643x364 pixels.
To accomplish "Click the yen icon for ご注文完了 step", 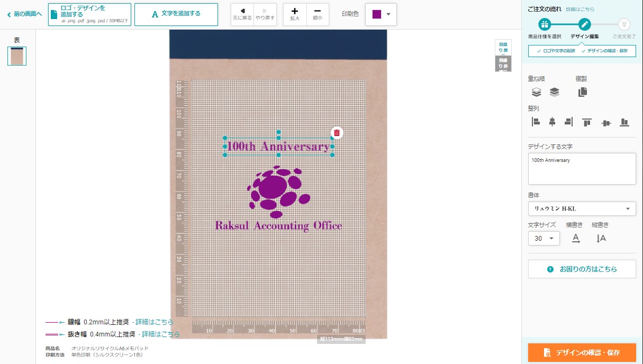I will pyautogui.click(x=624, y=24).
